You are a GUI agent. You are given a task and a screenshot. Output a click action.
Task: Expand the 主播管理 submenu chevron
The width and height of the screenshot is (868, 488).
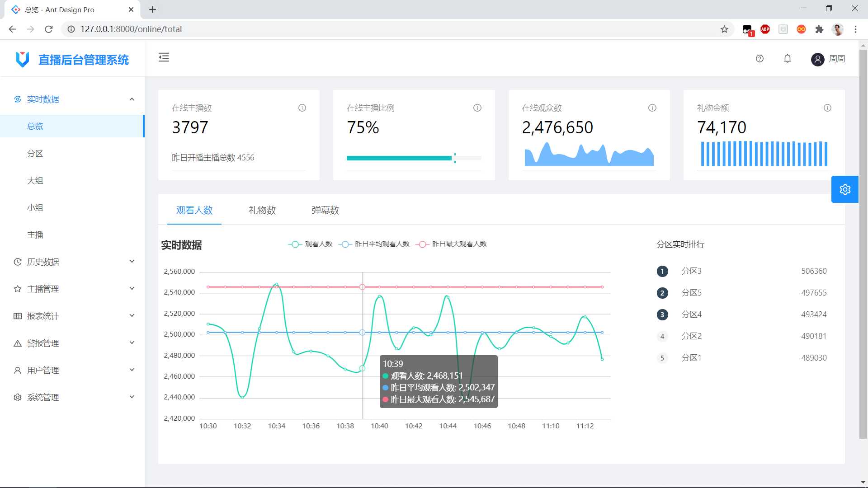(x=132, y=289)
